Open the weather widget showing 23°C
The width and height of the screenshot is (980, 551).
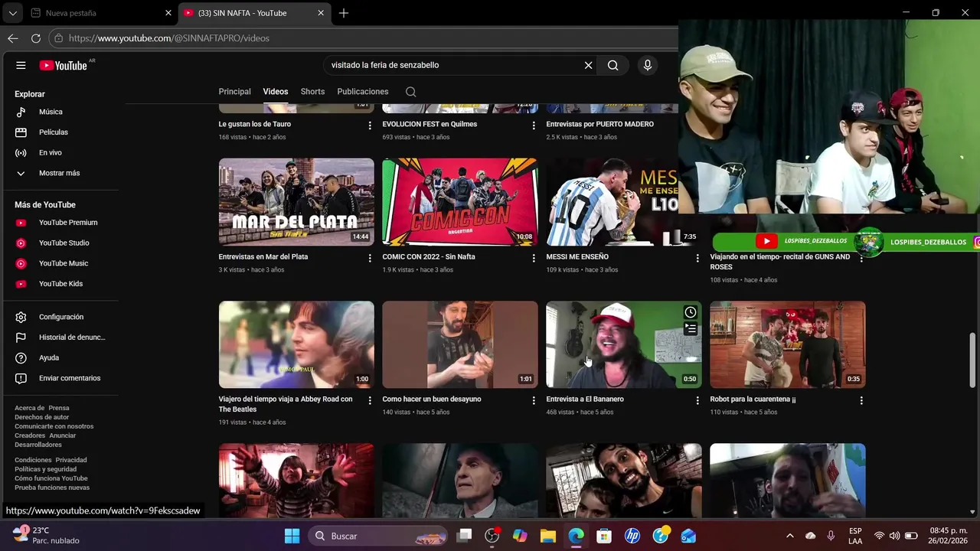coord(46,536)
